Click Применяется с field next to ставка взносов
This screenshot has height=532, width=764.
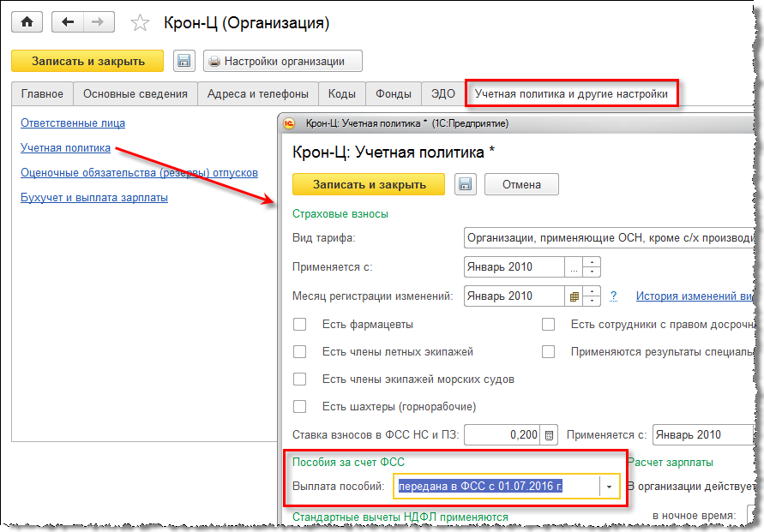tap(703, 435)
